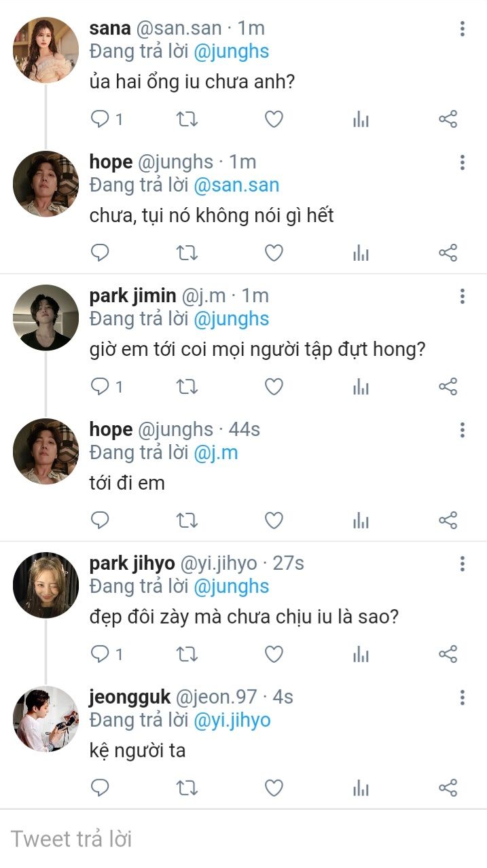487x868 pixels.
Task: Open more options menu on park jihyo's tweet
Action: pyautogui.click(x=462, y=564)
